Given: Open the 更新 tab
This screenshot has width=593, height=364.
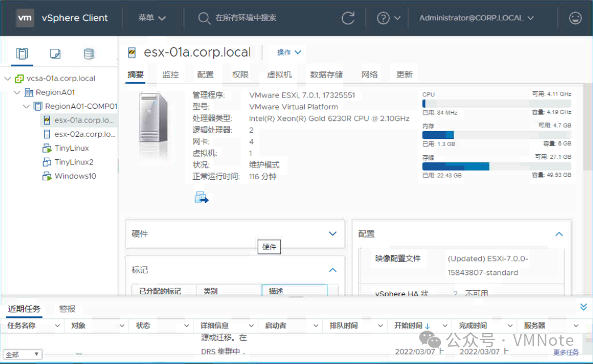Looking at the screenshot, I should [x=404, y=74].
